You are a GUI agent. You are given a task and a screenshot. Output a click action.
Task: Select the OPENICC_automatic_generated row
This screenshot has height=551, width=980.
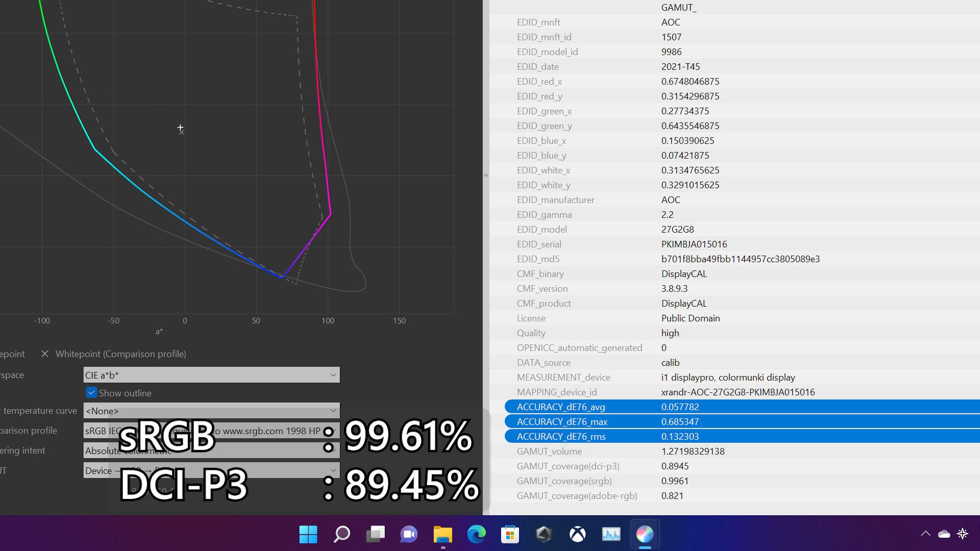coord(734,347)
